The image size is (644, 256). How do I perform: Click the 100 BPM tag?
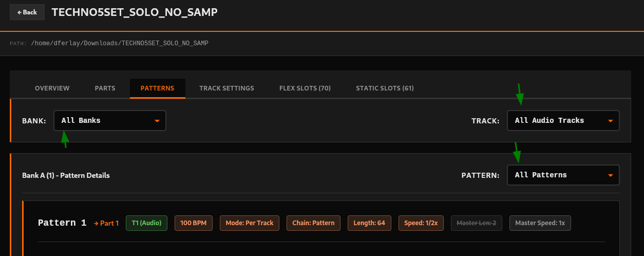[193, 223]
